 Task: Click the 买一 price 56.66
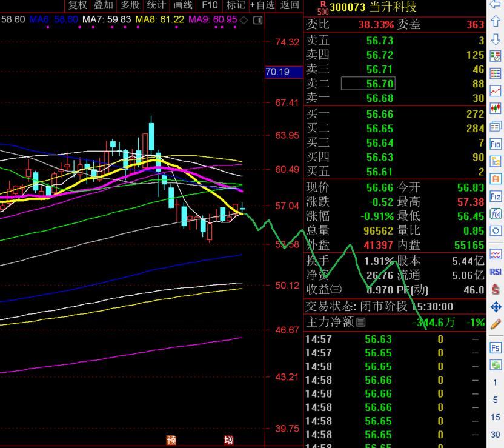tap(380, 114)
